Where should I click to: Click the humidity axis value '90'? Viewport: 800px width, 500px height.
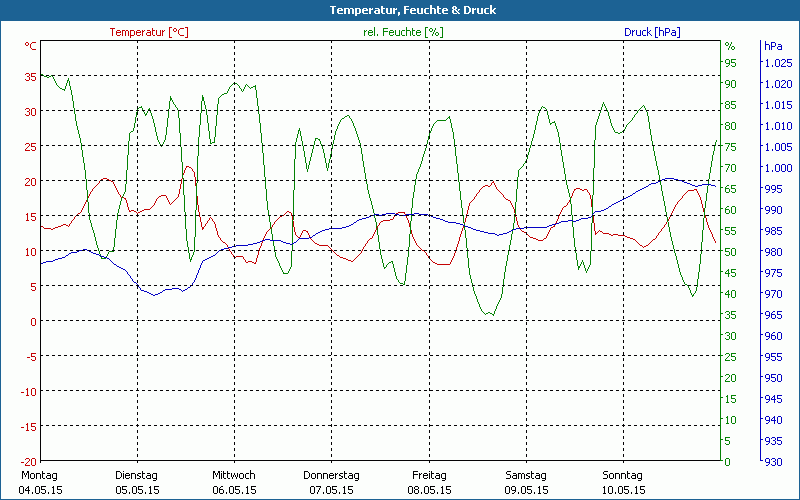(x=731, y=84)
